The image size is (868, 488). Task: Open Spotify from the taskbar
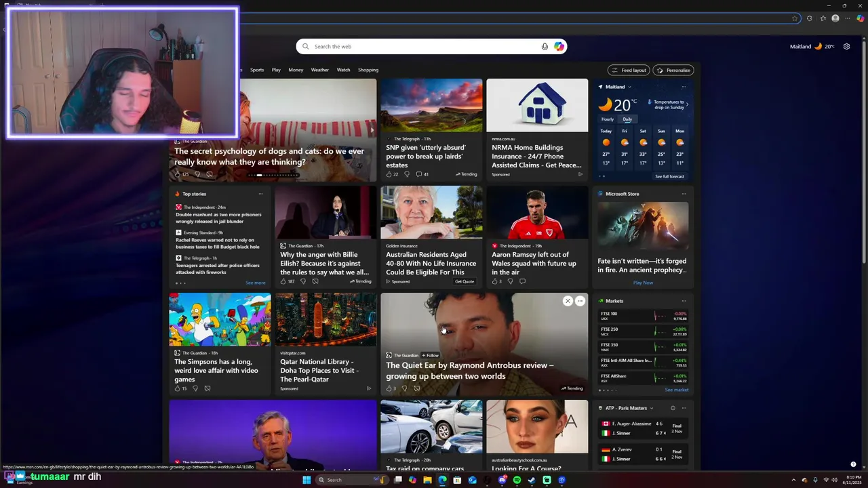pyautogui.click(x=517, y=480)
